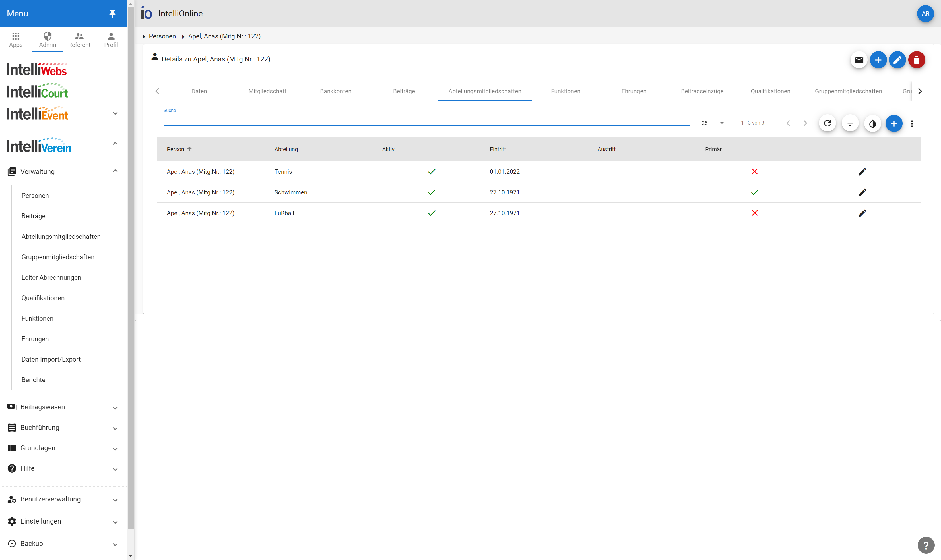Screen dimensions: 941x560
Task: Refresh the department memberships table
Action: coord(827,123)
